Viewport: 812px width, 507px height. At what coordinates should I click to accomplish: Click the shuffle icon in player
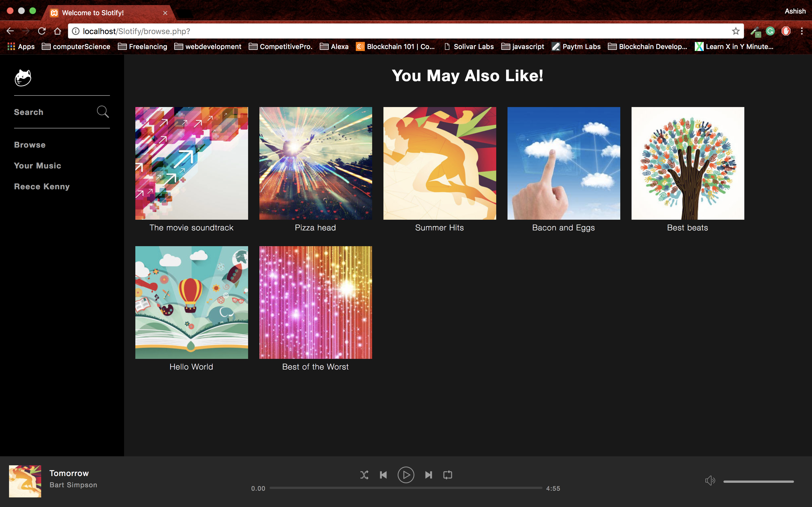pos(364,475)
